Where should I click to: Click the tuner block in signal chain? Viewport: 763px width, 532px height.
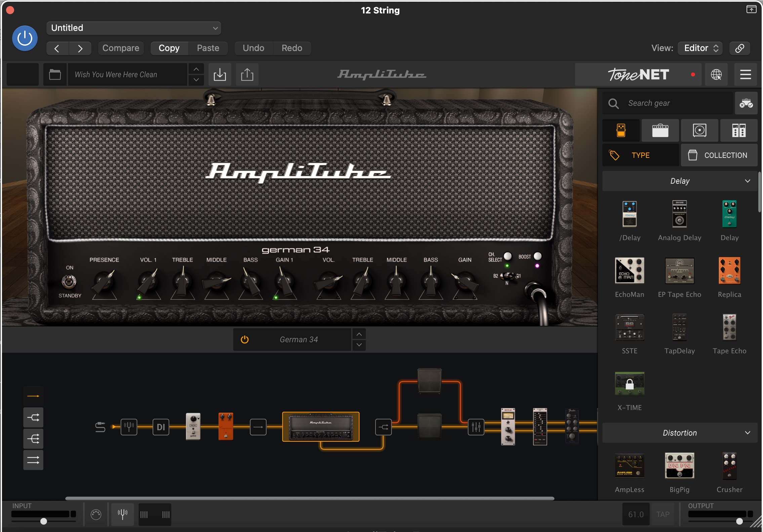[x=129, y=427]
